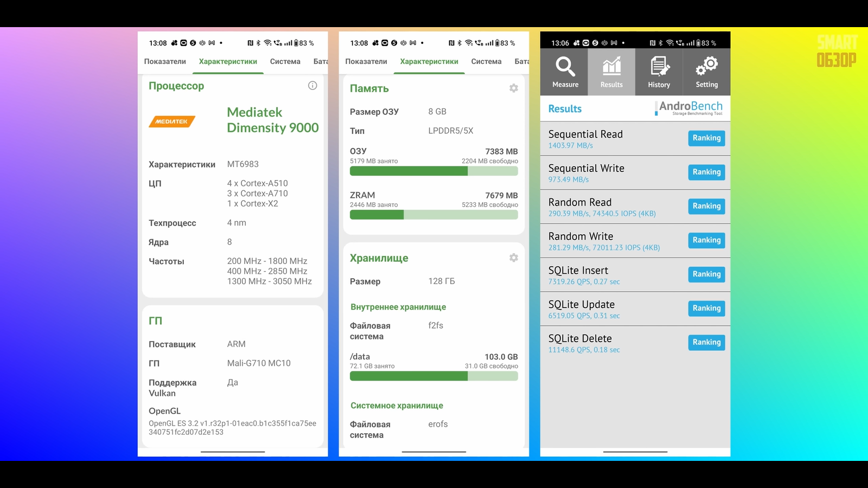Tap Ranking button for SQLite Insert
Viewport: 868px width, 488px height.
(706, 274)
